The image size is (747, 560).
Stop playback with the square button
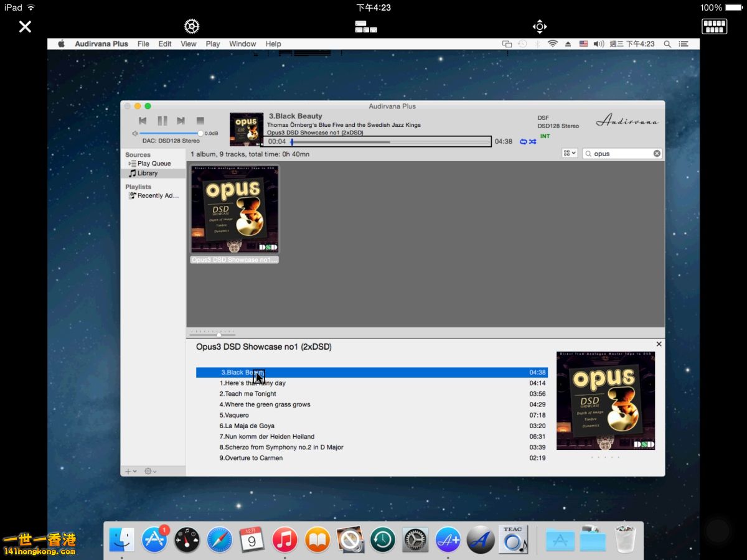tap(200, 121)
